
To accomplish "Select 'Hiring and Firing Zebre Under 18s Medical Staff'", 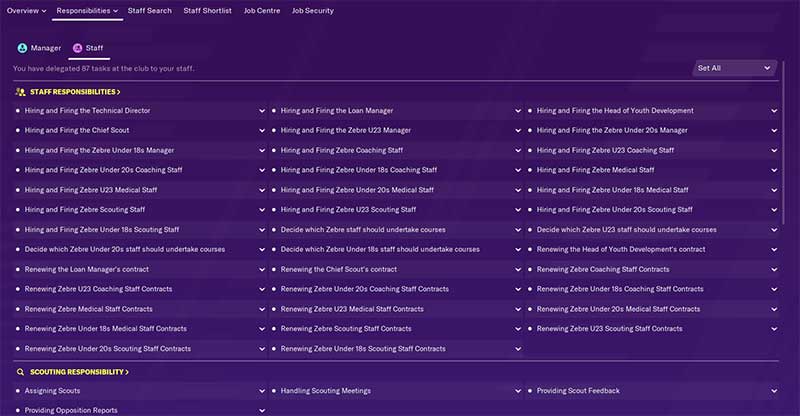I will (613, 190).
